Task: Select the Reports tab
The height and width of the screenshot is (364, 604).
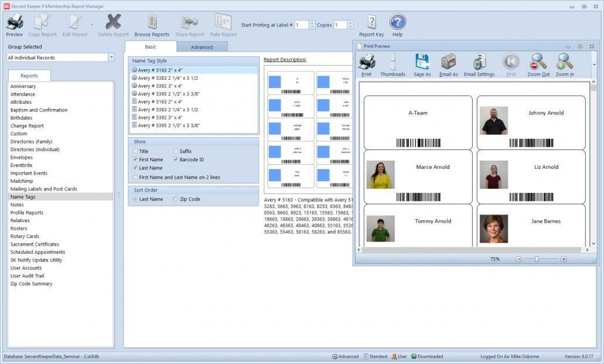Action: point(29,76)
